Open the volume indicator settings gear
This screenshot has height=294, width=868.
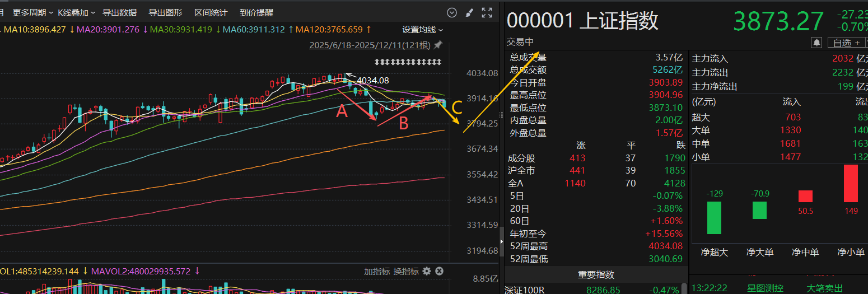pyautogui.click(x=427, y=271)
